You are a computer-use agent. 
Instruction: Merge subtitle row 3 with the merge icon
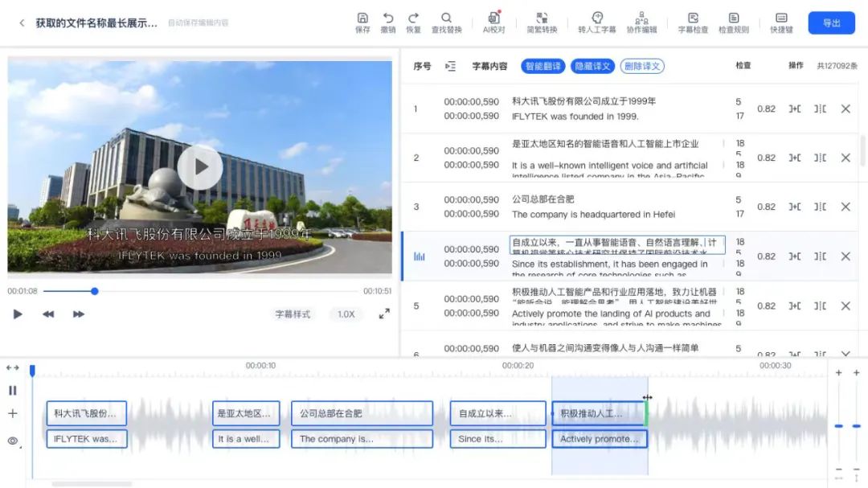pyautogui.click(x=795, y=207)
